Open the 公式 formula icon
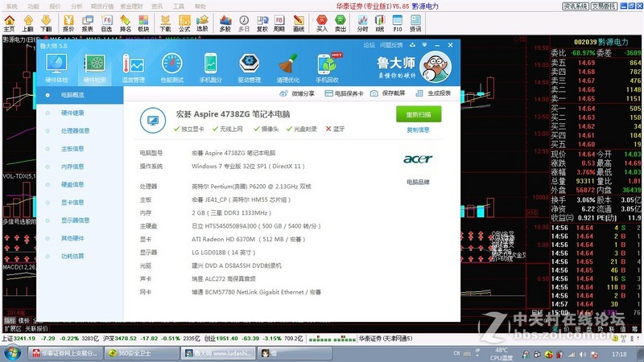 coord(184,23)
